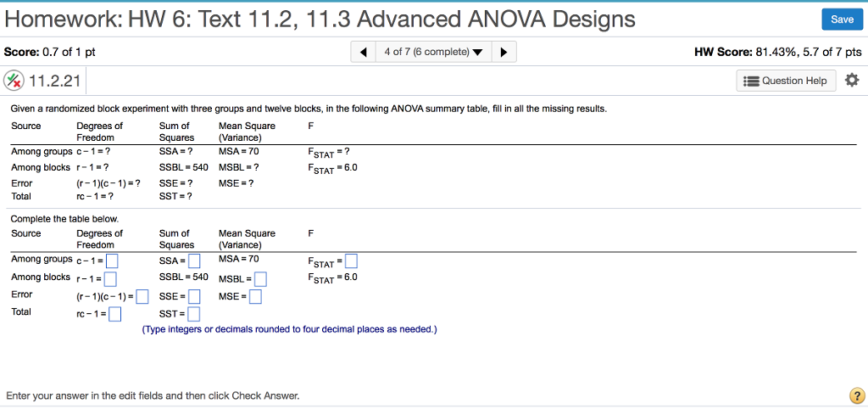Click the SSA input field

pyautogui.click(x=194, y=261)
